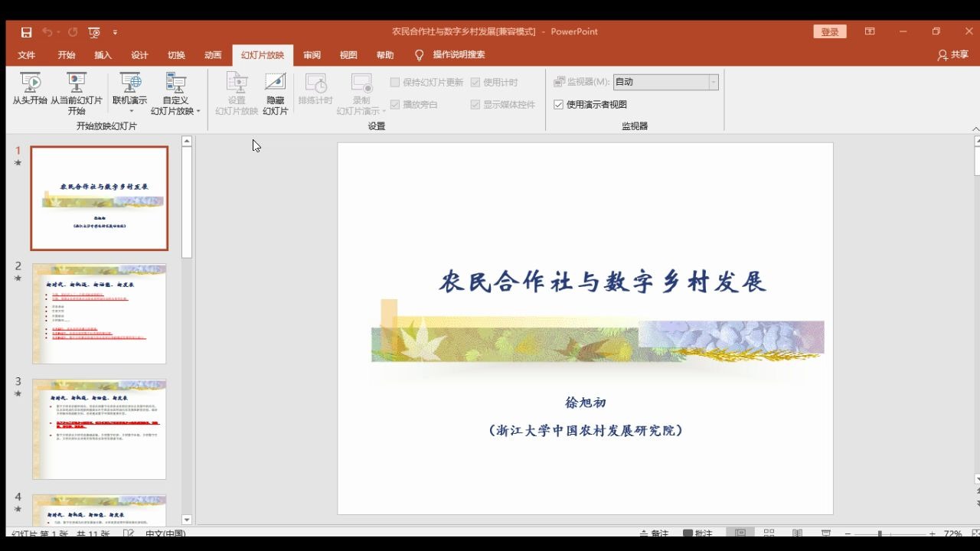Click zoom in plus button

932,533
